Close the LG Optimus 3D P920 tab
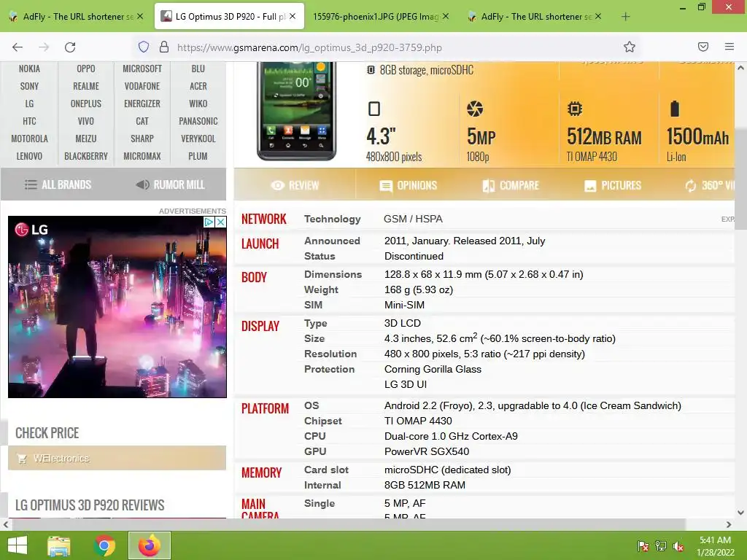747x560 pixels. click(x=293, y=16)
